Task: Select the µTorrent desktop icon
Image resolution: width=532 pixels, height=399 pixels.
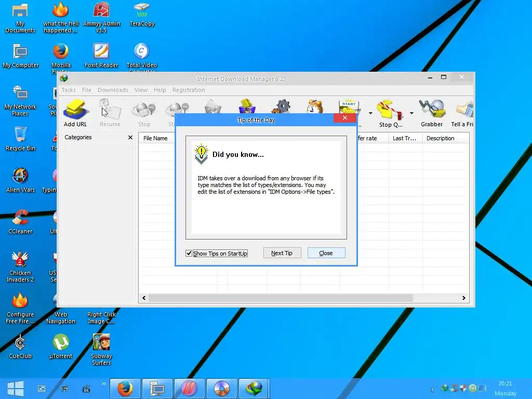Action: click(x=61, y=347)
